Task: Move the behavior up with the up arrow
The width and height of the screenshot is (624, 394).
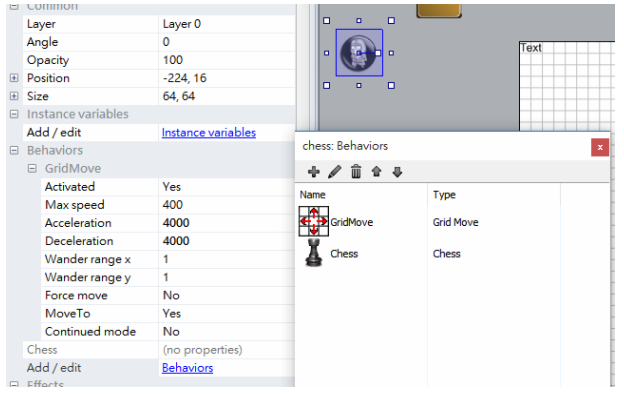Action: (376, 172)
